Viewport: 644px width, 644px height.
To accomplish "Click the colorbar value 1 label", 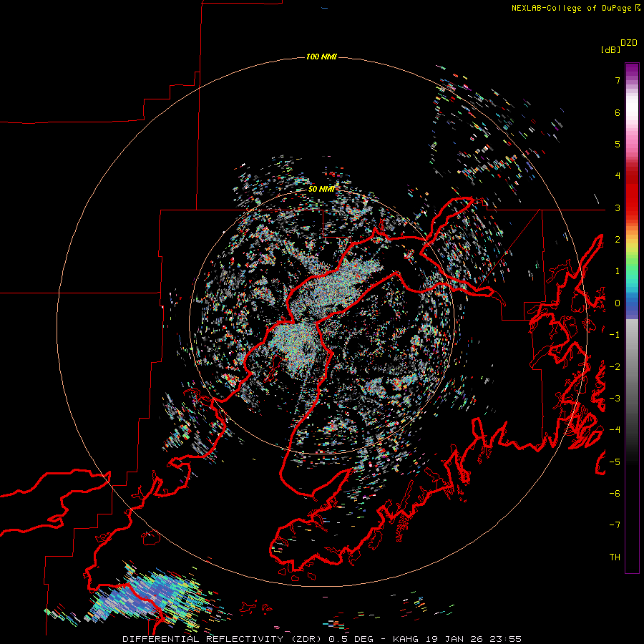I will pos(618,271).
